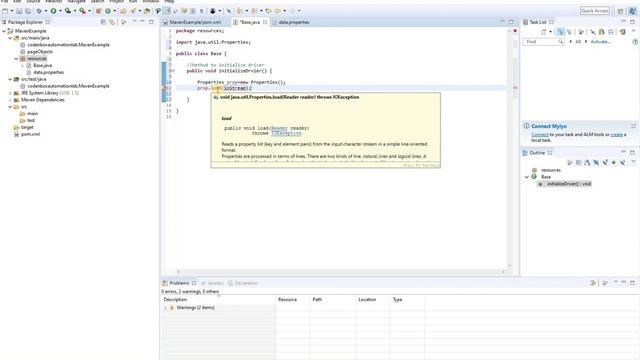The width and height of the screenshot is (640, 360).
Task: Open the Declaration tab
Action: click(x=243, y=283)
